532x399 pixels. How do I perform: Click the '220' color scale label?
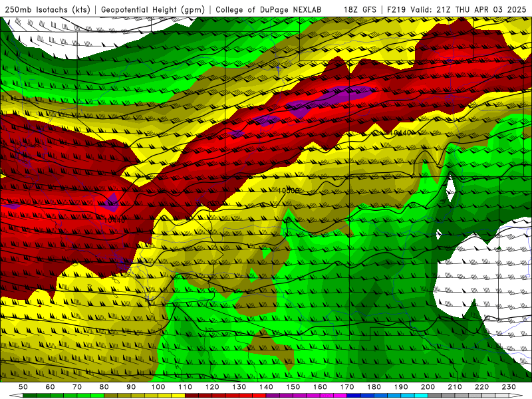pyautogui.click(x=481, y=387)
